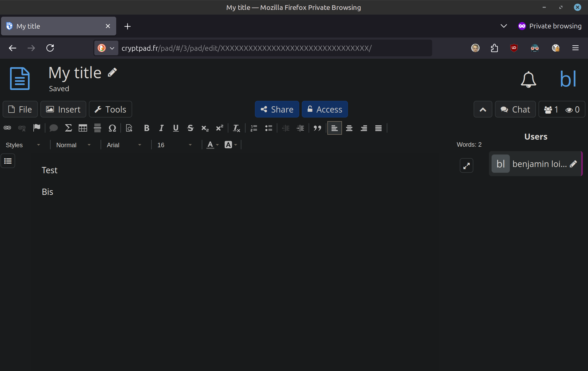The width and height of the screenshot is (588, 371).
Task: Open the text color picker
Action: tap(212, 145)
